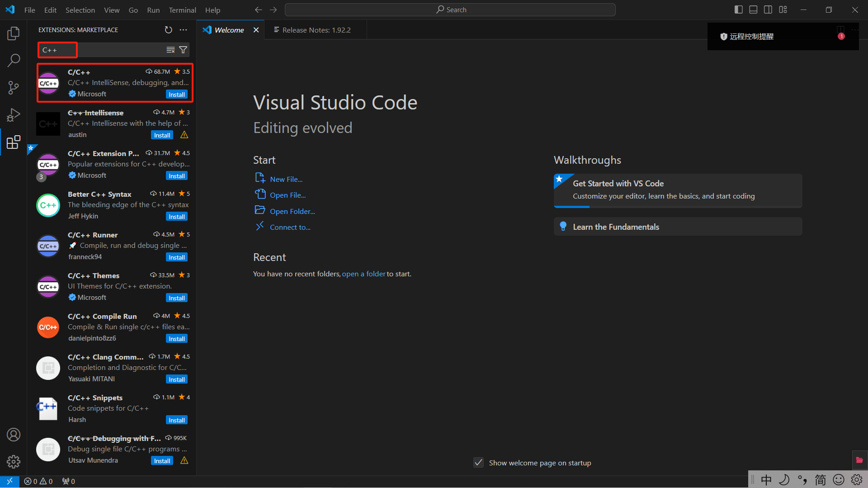Open the File menu
868x488 pixels.
pos(30,10)
